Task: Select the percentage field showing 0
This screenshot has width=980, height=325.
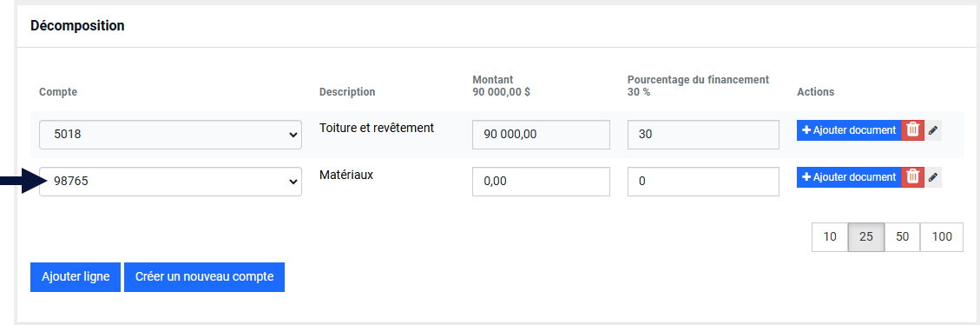Action: point(703,182)
